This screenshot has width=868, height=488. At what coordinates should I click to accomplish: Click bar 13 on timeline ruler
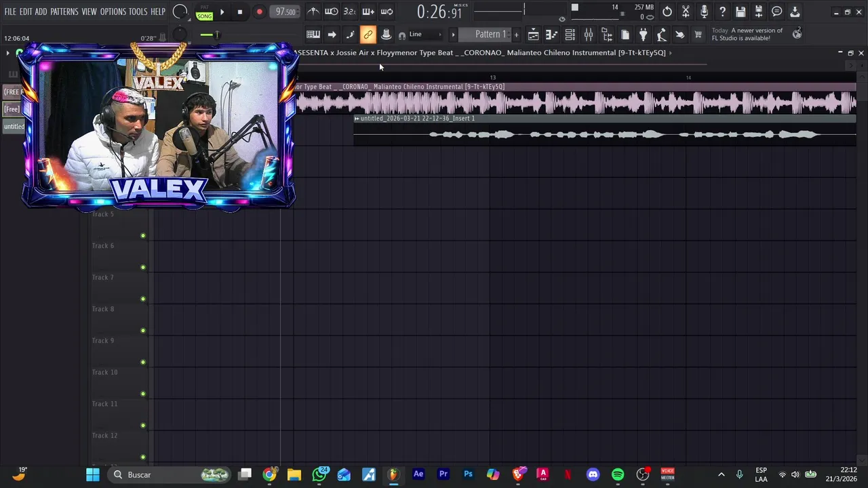click(x=493, y=78)
